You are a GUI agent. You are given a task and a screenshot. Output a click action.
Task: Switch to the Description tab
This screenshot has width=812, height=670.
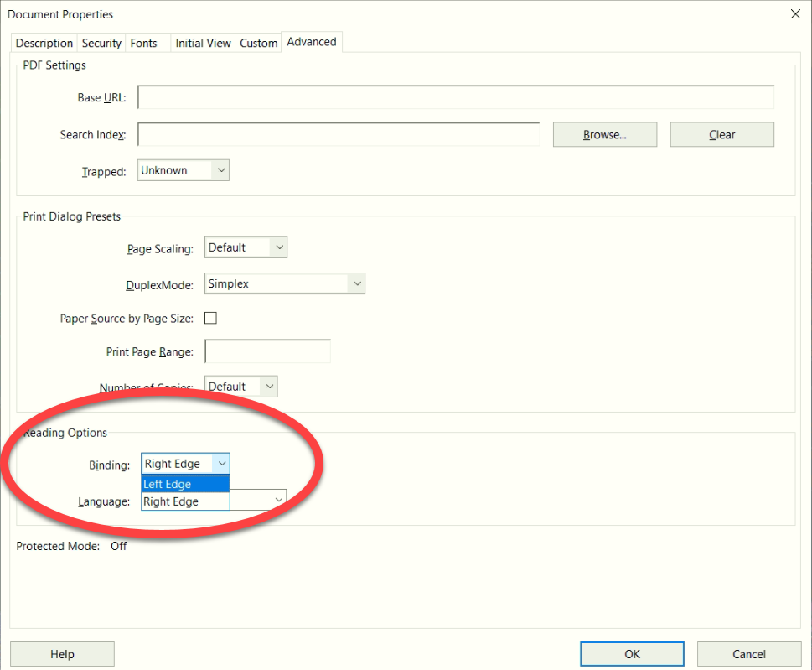tap(44, 43)
